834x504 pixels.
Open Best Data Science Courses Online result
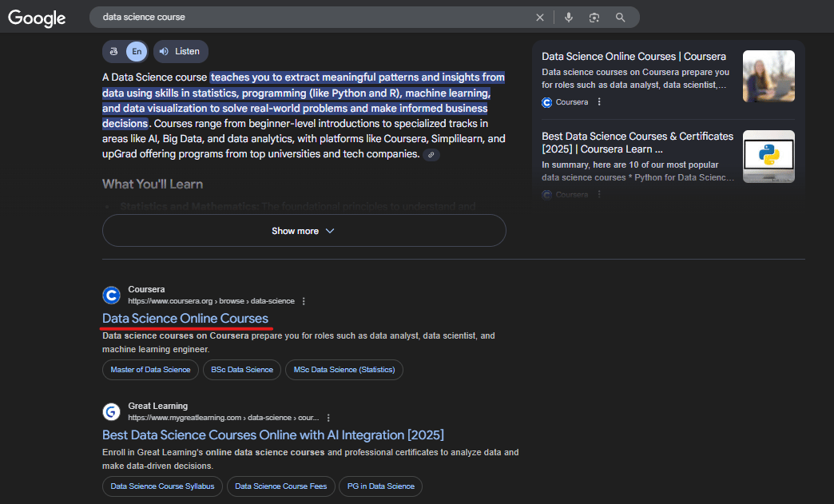click(x=272, y=435)
